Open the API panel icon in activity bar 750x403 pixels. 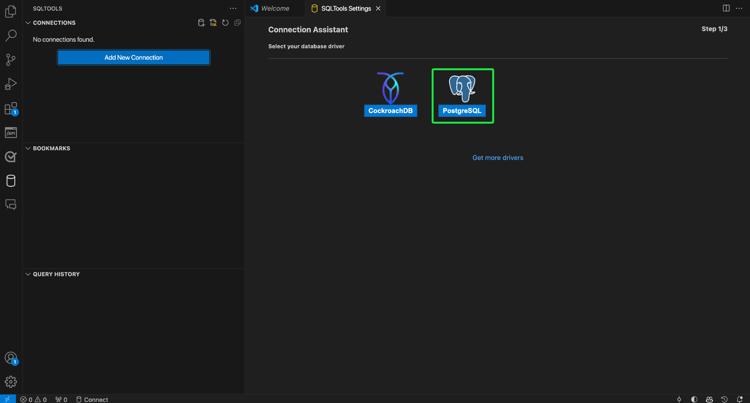coord(11,132)
